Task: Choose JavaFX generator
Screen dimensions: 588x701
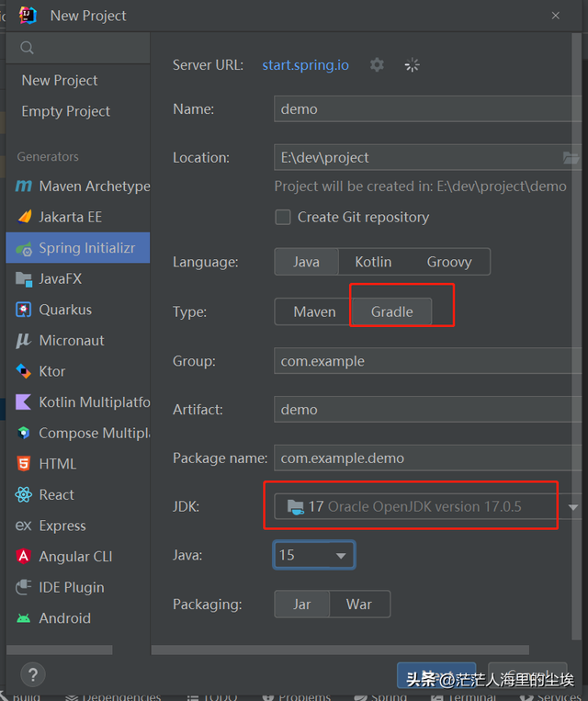Action: 78,278
